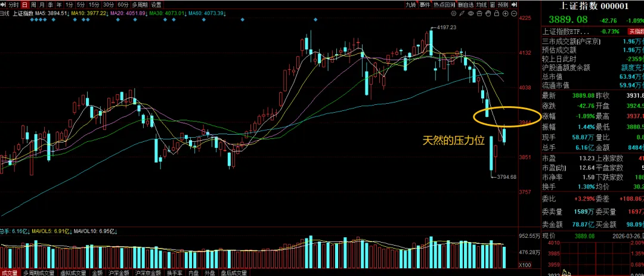
Task: Select the 内盘 tab
Action: (x=194, y=272)
